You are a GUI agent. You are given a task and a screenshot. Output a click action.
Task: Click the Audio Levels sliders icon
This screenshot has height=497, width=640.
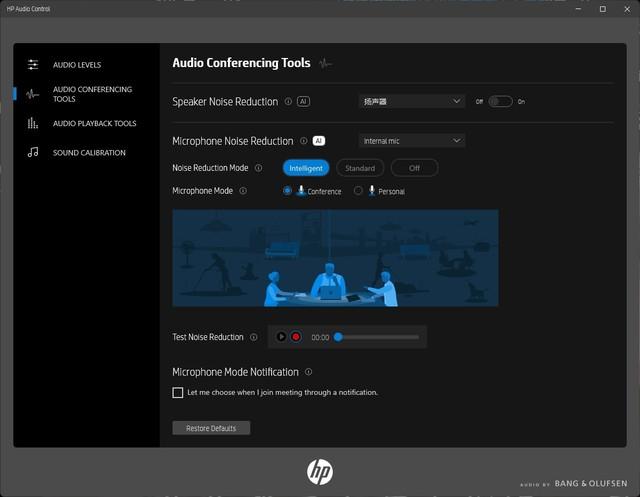tap(33, 65)
